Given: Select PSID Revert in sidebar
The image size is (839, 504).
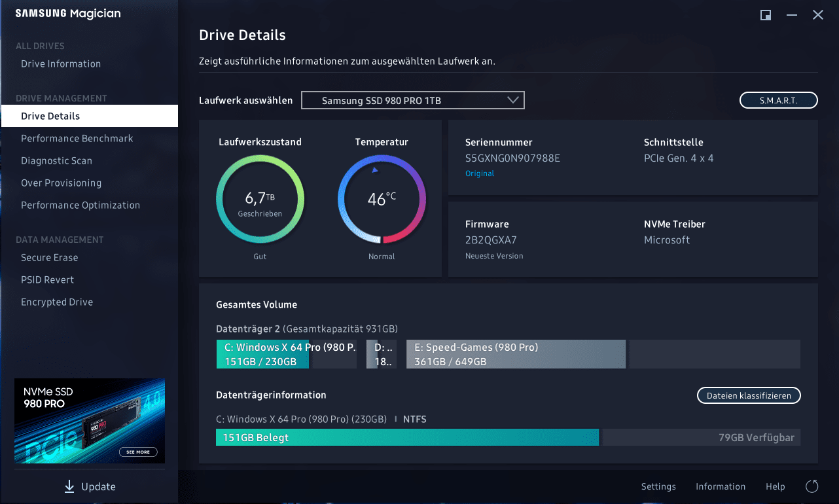Looking at the screenshot, I should 47,279.
